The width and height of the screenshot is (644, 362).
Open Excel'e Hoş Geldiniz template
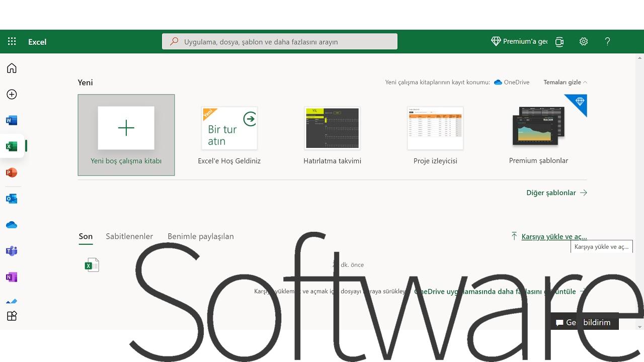[229, 135]
